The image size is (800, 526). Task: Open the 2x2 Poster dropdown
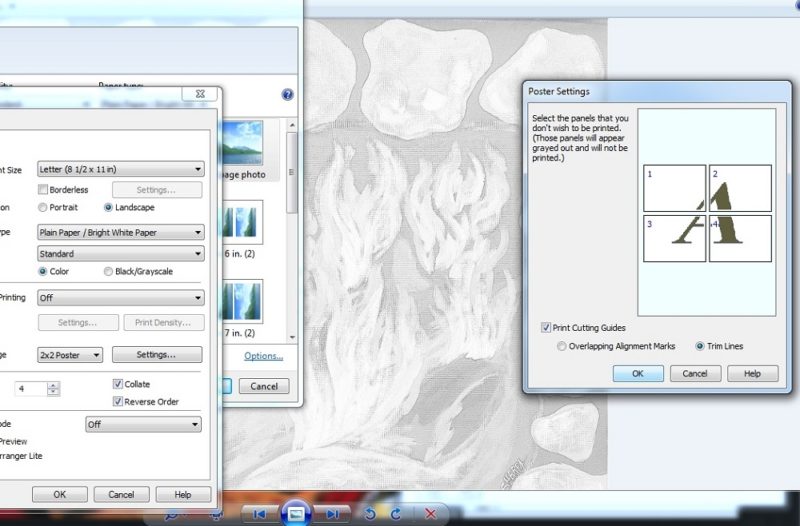70,355
